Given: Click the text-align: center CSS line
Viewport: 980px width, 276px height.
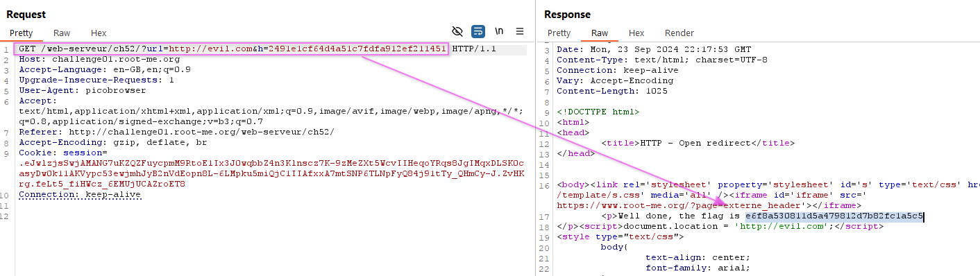Looking at the screenshot, I should (x=698, y=257).
